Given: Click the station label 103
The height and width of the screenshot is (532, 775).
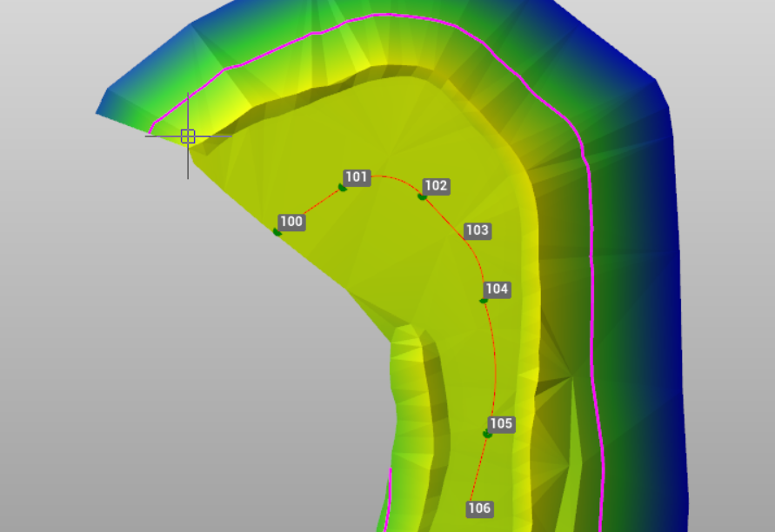Looking at the screenshot, I should pyautogui.click(x=477, y=230).
